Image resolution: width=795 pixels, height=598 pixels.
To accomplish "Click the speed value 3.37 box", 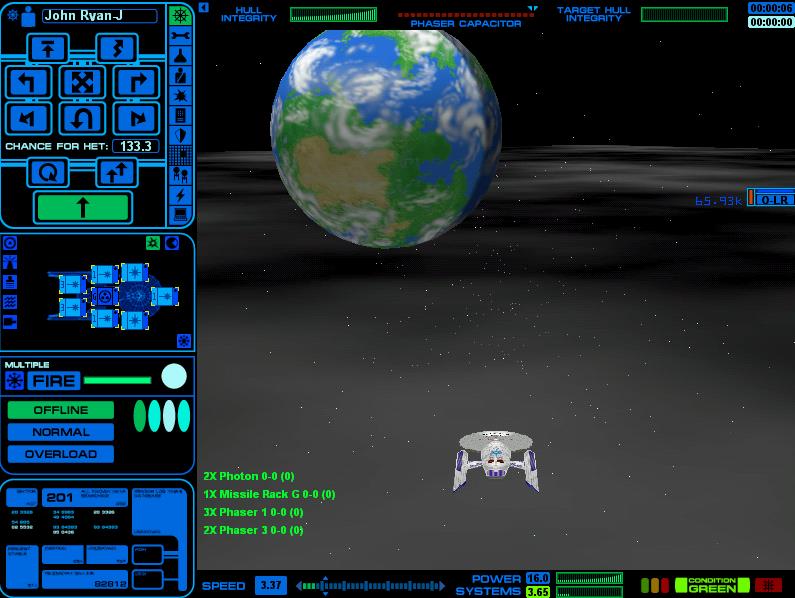I will pyautogui.click(x=270, y=585).
